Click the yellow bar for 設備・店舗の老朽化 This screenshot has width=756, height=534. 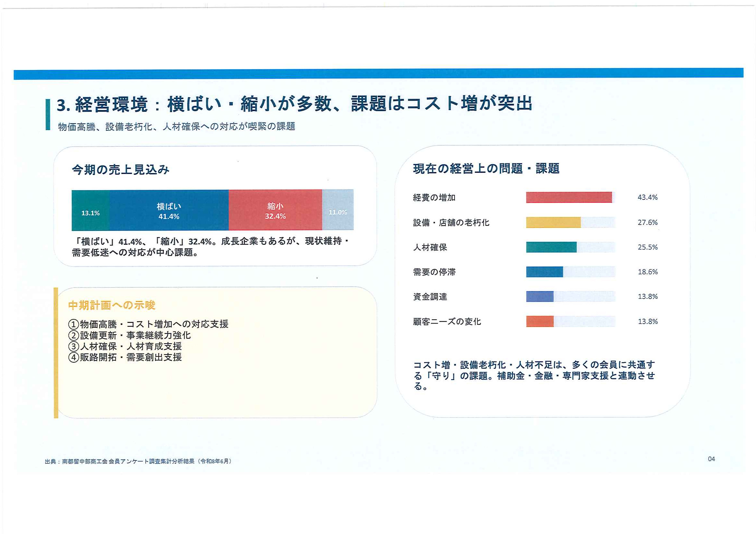tap(553, 222)
